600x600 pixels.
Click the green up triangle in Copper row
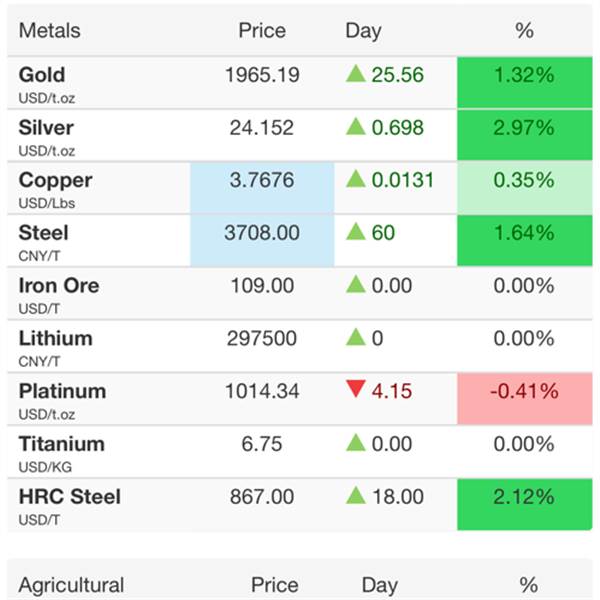(355, 180)
